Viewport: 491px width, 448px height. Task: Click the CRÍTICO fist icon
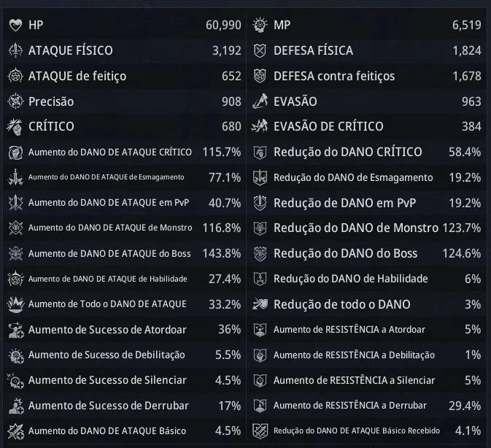(15, 126)
